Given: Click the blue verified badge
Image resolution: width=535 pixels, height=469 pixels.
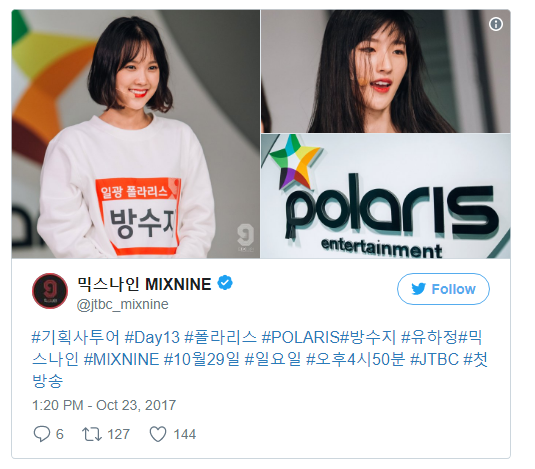Looking at the screenshot, I should [x=225, y=283].
